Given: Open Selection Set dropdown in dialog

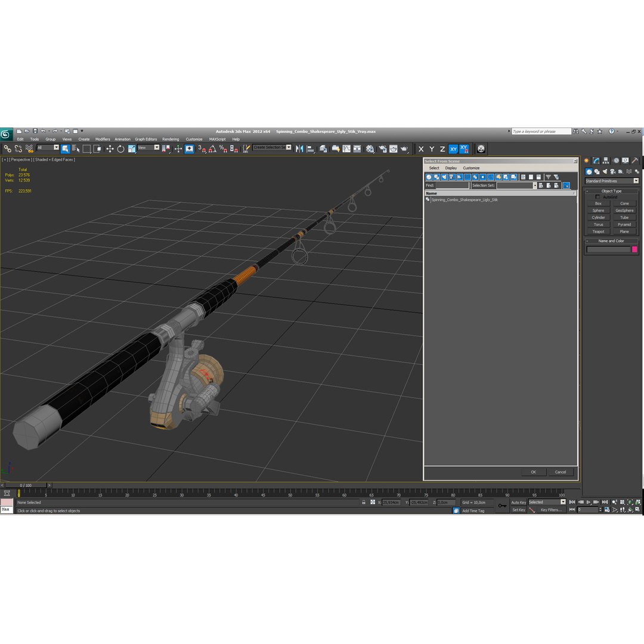Looking at the screenshot, I should click(535, 185).
